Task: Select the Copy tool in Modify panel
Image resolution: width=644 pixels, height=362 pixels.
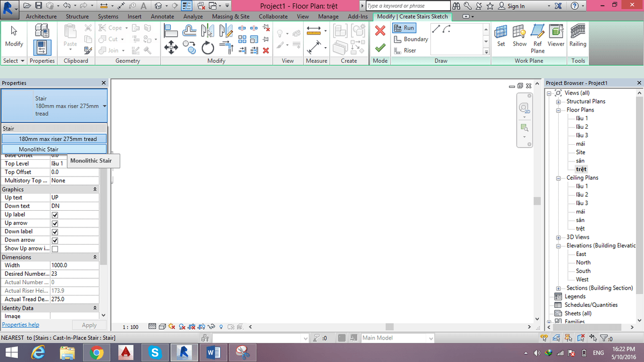Action: point(189,48)
